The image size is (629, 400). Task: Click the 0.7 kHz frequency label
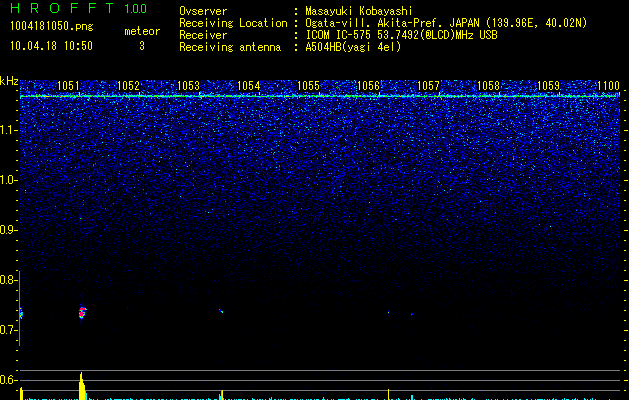pyautogui.click(x=8, y=330)
